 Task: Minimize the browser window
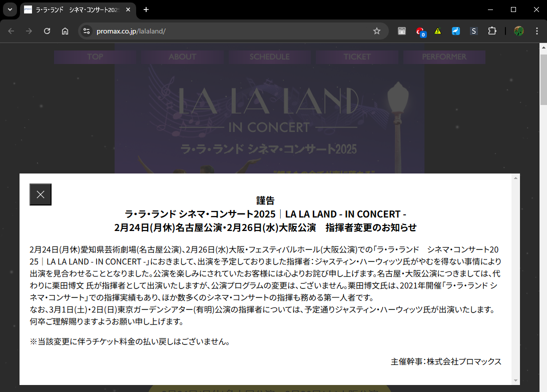(490, 10)
